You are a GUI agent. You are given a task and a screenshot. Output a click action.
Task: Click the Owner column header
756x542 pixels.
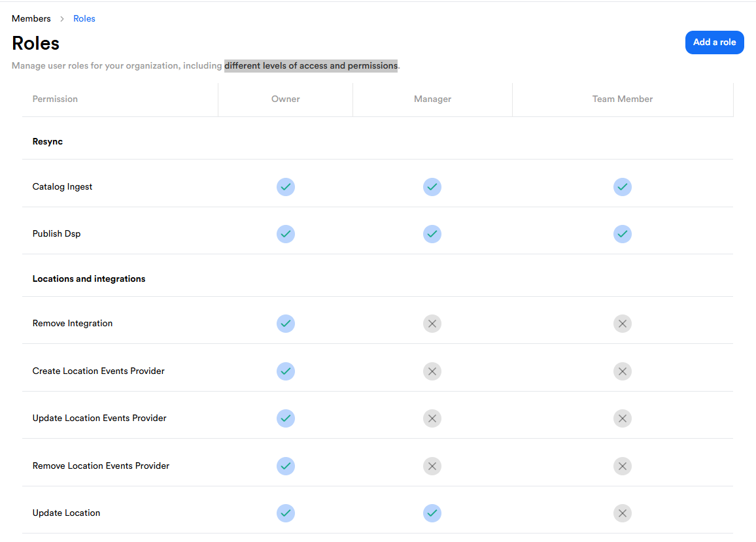286,99
